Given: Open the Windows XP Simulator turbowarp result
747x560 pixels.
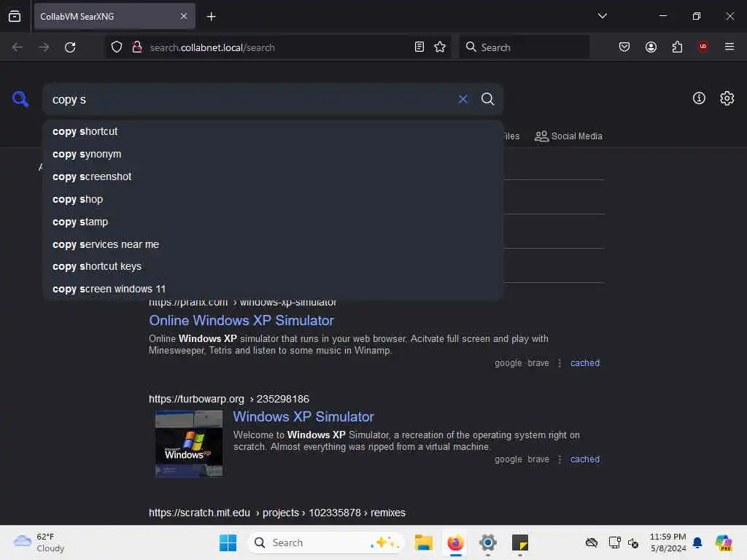Looking at the screenshot, I should [303, 416].
